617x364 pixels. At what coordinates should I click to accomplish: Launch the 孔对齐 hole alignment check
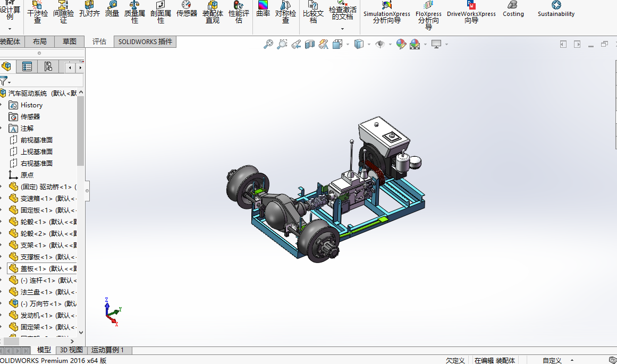pos(89,10)
